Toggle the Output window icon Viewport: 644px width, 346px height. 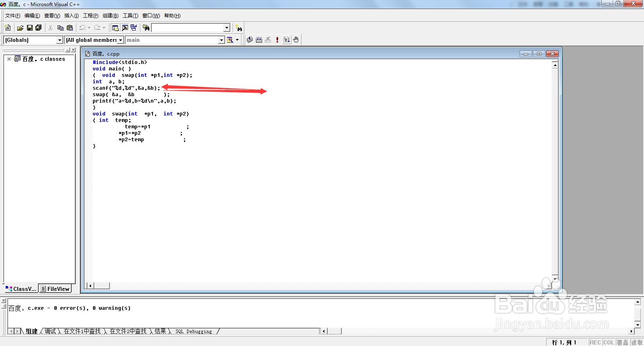click(125, 28)
